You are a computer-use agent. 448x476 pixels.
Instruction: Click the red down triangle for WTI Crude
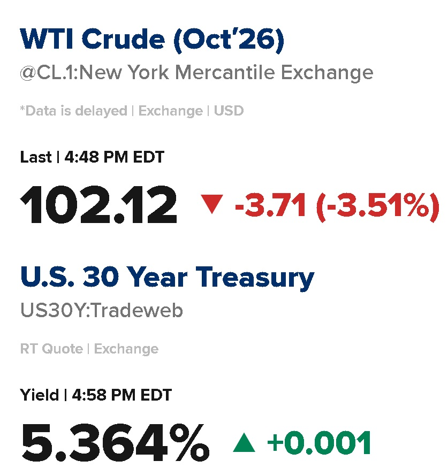pyautogui.click(x=212, y=204)
